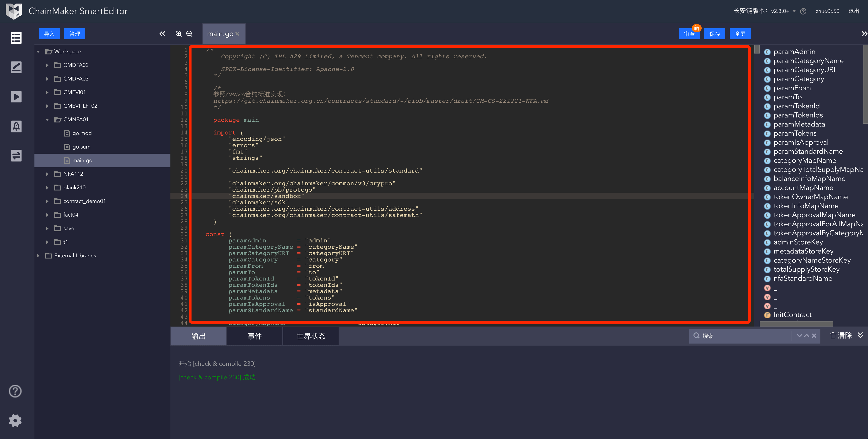Click the edit pencil sidebar icon

pos(16,67)
